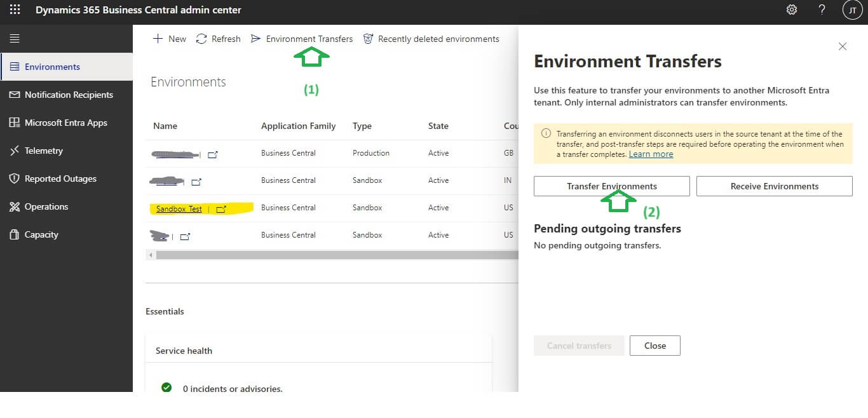Create a New environment
The width and height of the screenshot is (868, 418).
click(x=170, y=39)
